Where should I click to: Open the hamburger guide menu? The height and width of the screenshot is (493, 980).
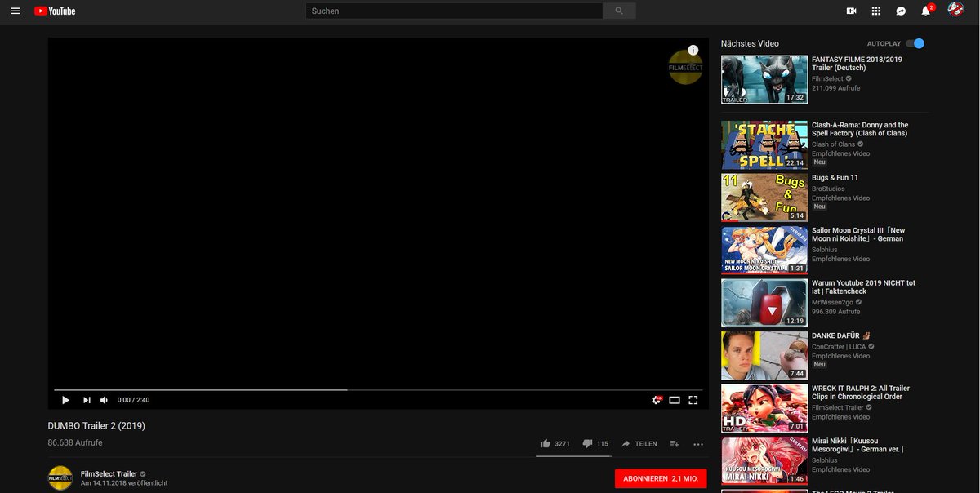(x=15, y=11)
